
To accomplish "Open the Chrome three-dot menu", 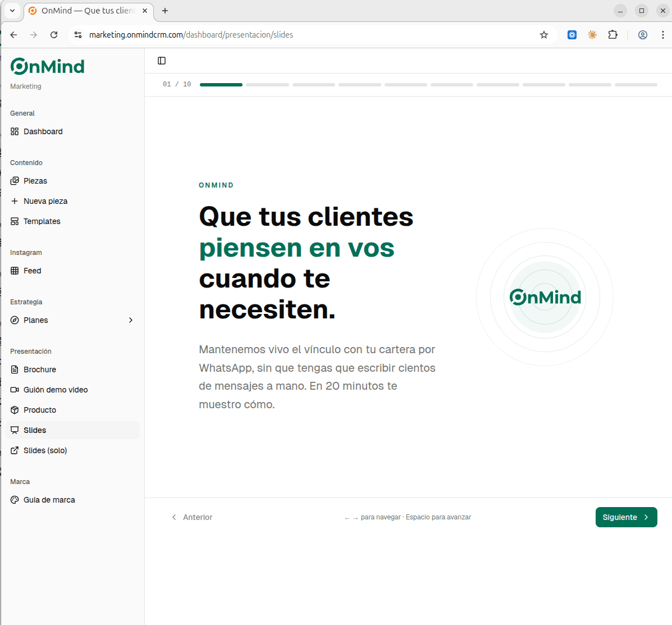I will 662,35.
